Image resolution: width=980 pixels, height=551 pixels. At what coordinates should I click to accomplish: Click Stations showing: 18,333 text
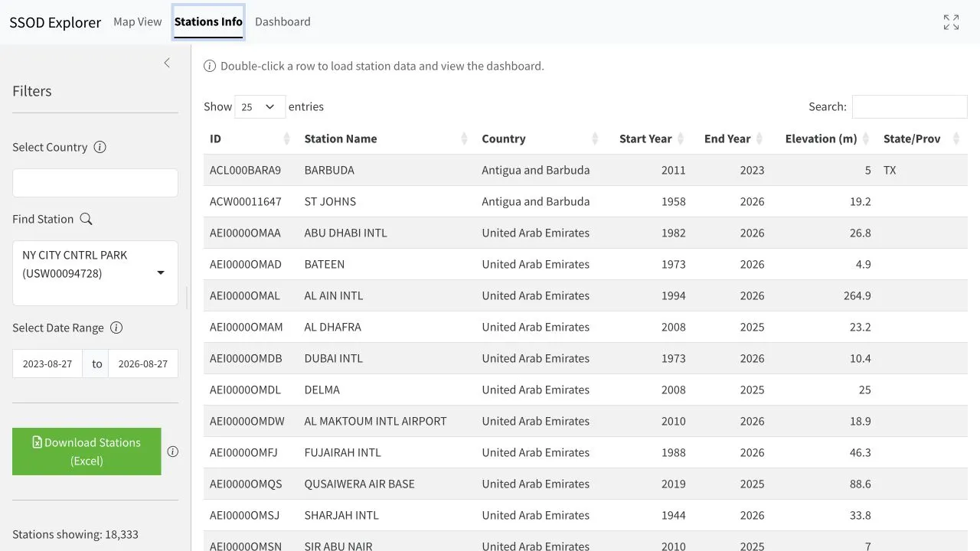pyautogui.click(x=75, y=534)
